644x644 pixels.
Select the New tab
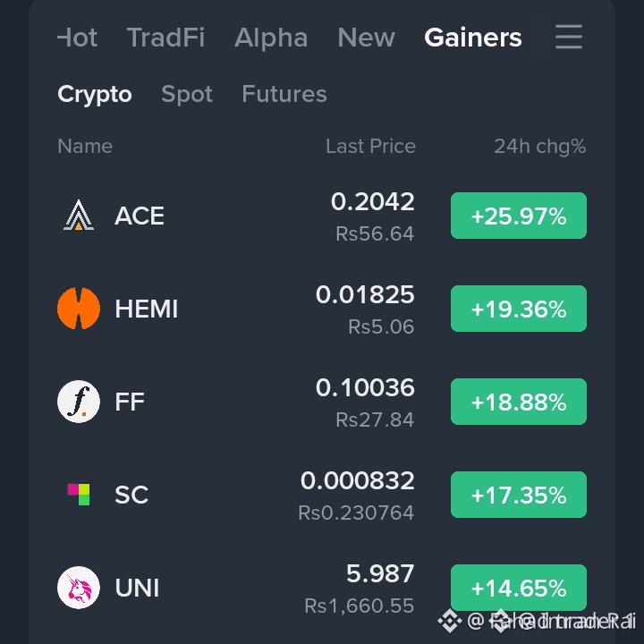pos(367,38)
